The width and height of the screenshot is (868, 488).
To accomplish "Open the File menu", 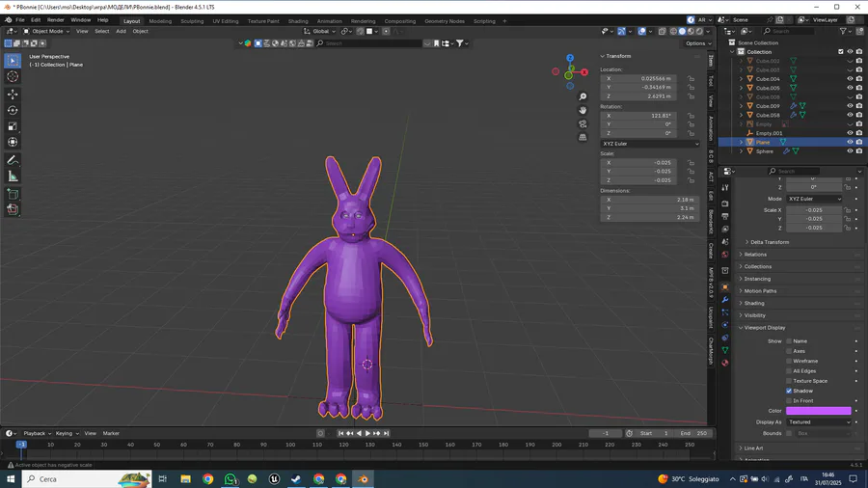I will pyautogui.click(x=20, y=20).
